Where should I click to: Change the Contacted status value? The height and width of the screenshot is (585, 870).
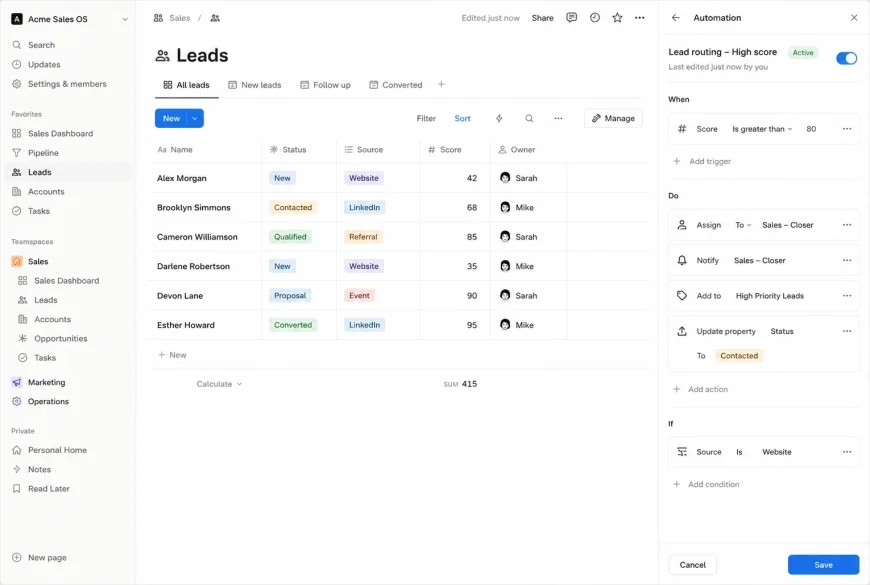pos(739,356)
